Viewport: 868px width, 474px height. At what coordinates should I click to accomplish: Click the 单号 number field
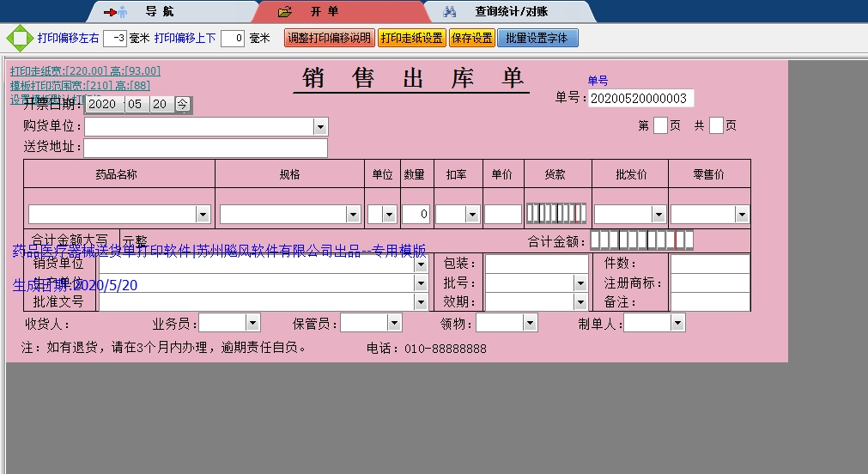[x=640, y=99]
